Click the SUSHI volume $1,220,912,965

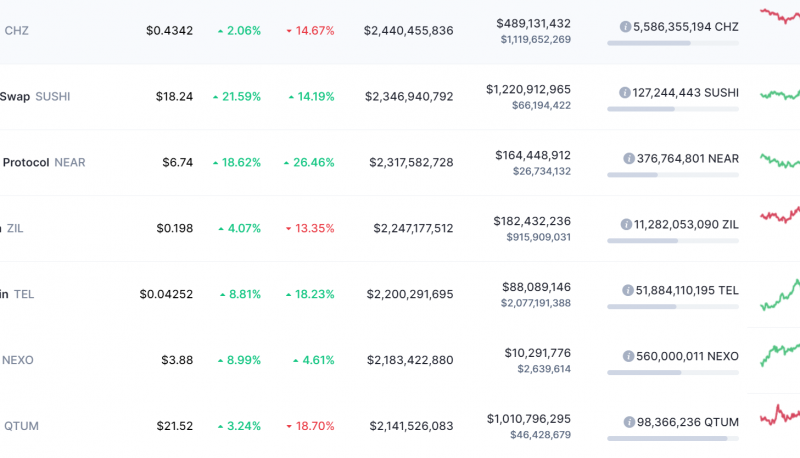529,89
